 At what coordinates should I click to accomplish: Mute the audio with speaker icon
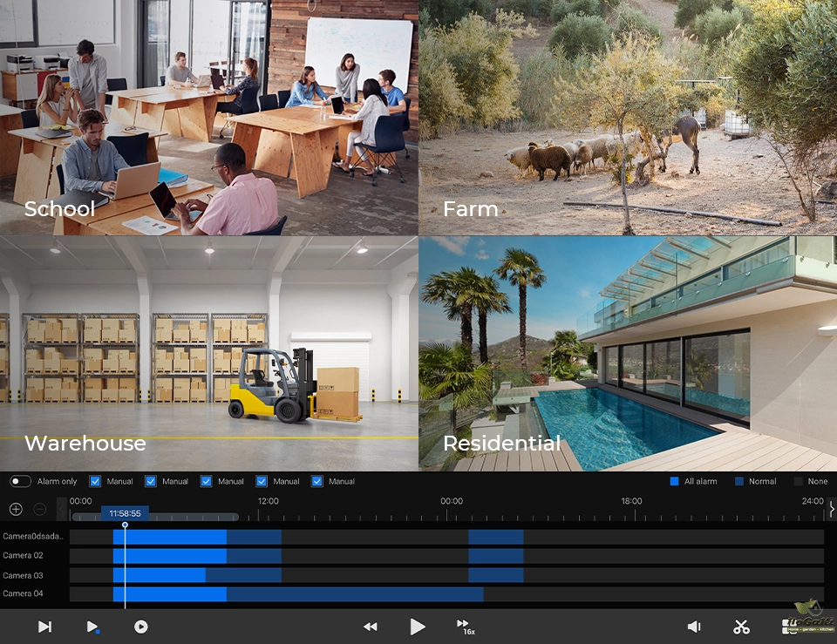point(694,627)
